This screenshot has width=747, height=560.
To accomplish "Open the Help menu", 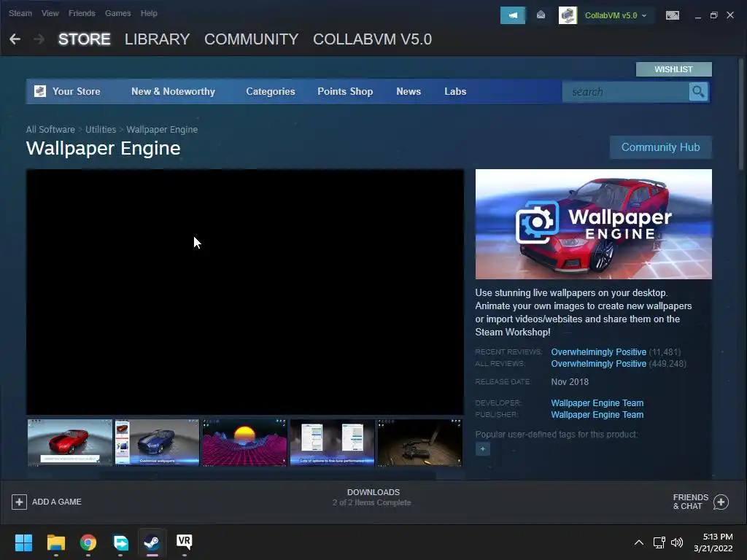I will 149,13.
